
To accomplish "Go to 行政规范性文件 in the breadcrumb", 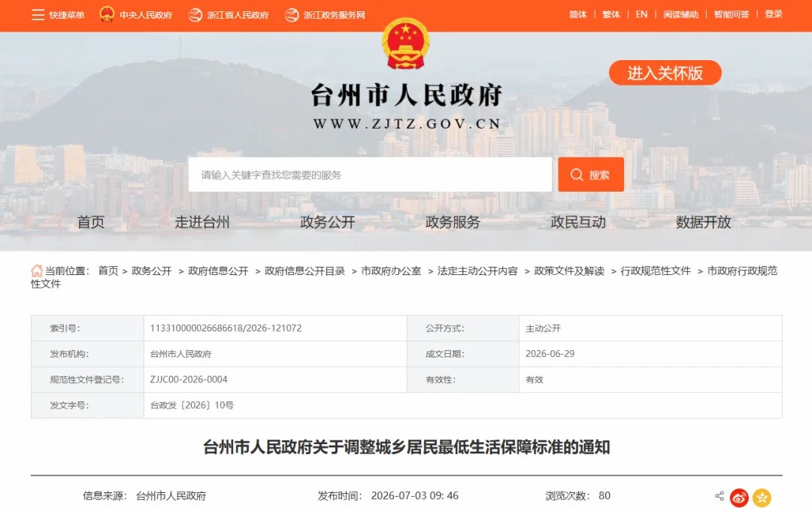I will (x=656, y=271).
